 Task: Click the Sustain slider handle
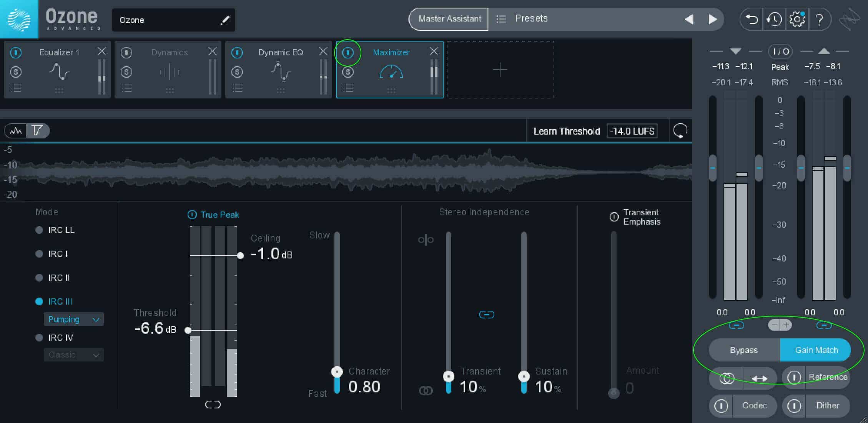tap(524, 376)
